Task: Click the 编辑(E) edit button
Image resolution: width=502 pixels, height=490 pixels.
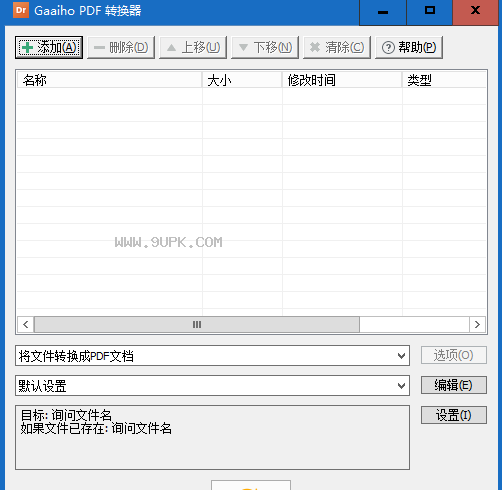Action: [454, 385]
